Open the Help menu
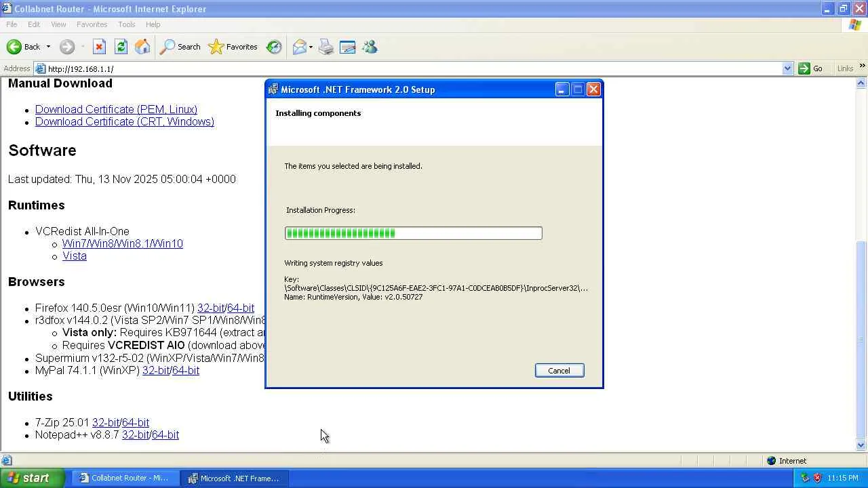Screen dimensions: 868x488 (x=153, y=24)
